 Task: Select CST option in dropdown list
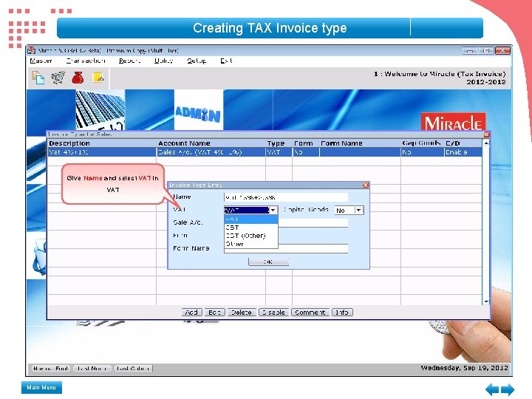250,228
